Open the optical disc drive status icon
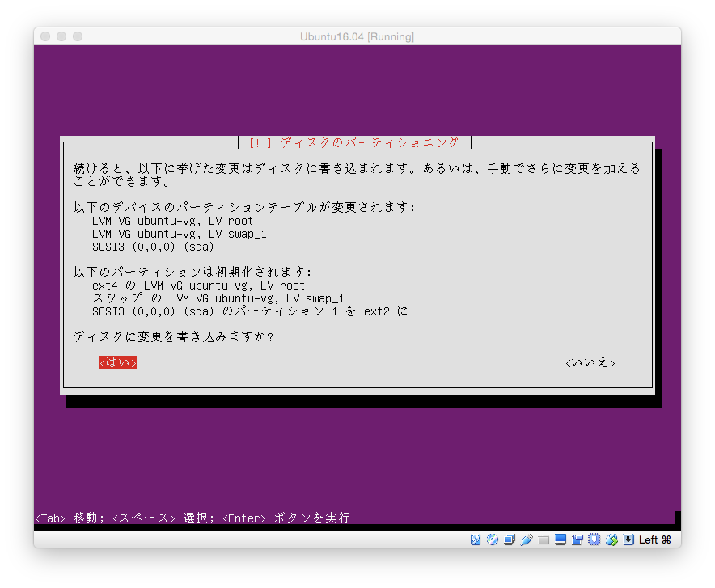 coord(492,539)
